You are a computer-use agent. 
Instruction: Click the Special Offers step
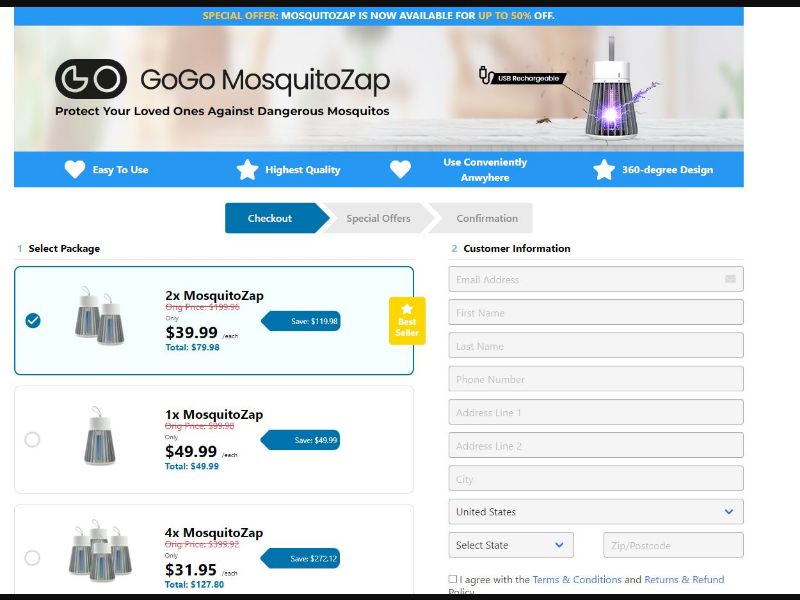point(381,218)
